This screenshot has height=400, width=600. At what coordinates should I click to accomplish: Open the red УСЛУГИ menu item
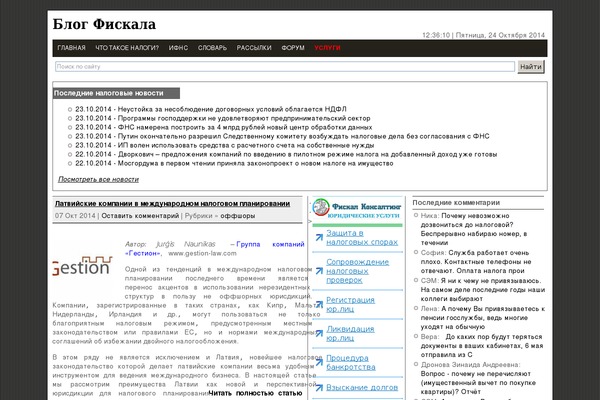(327, 48)
